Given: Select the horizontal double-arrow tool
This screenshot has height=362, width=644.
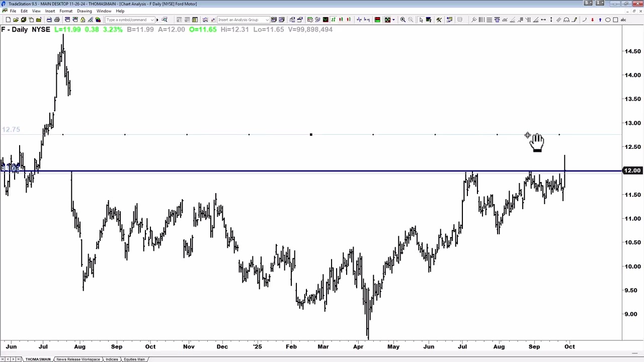Looking at the screenshot, I should (x=543, y=20).
